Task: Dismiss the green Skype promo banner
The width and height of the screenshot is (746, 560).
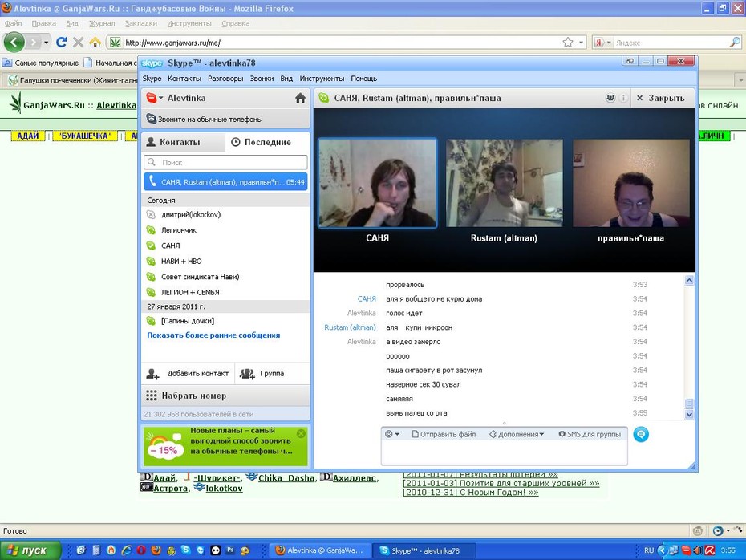Action: point(301,433)
